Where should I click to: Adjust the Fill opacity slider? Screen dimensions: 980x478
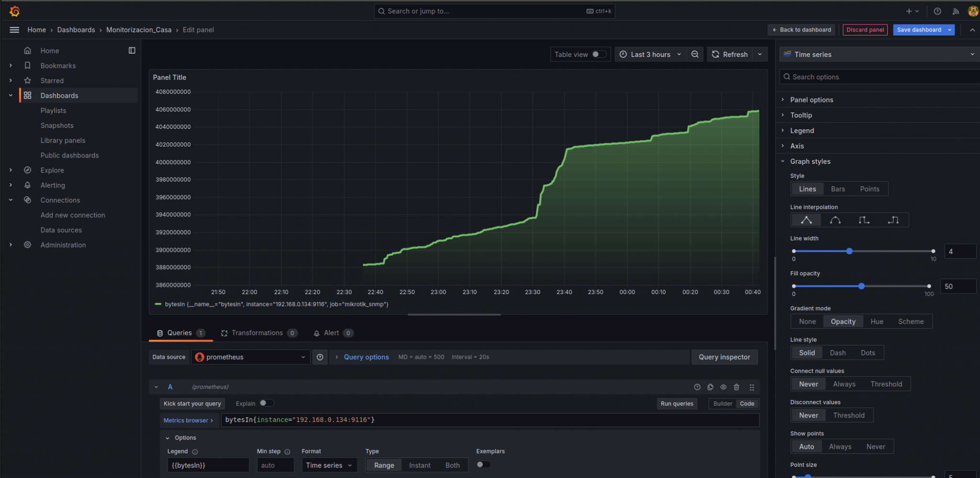(861, 286)
